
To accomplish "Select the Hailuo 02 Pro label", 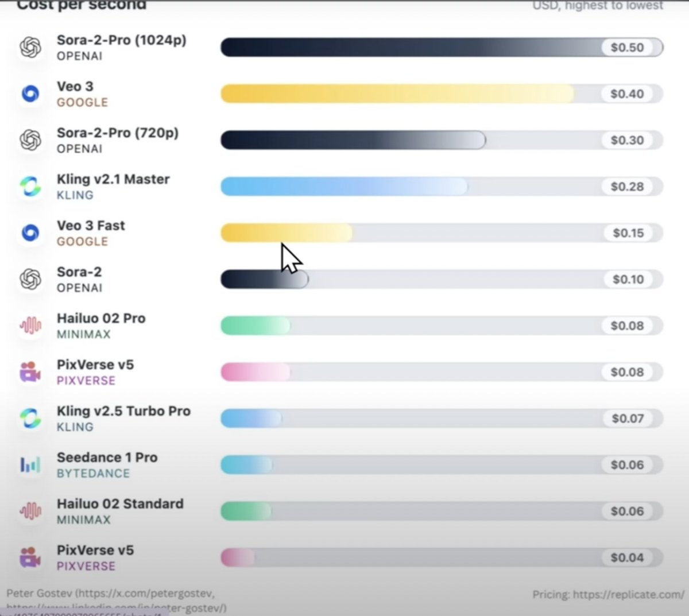I will pyautogui.click(x=101, y=318).
